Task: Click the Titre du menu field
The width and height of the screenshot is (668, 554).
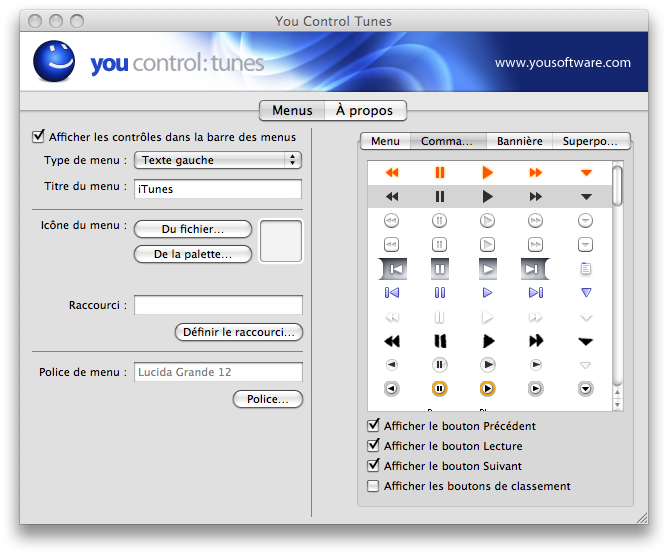Action: click(218, 189)
